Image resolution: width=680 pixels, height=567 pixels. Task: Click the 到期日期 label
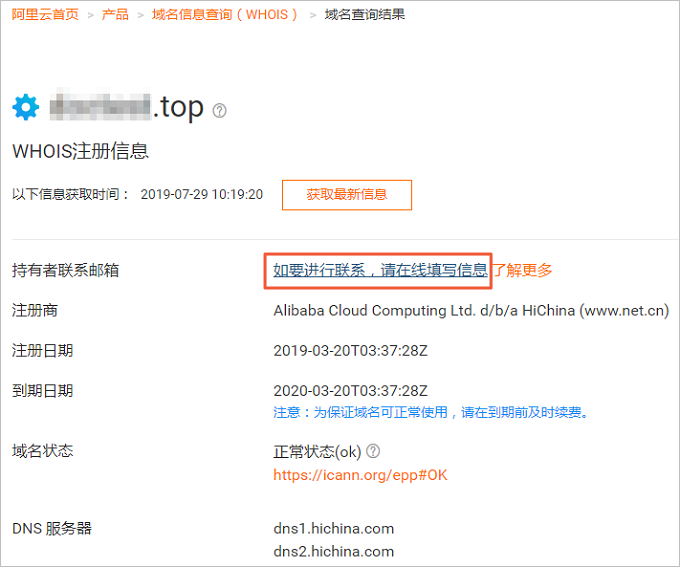42,391
